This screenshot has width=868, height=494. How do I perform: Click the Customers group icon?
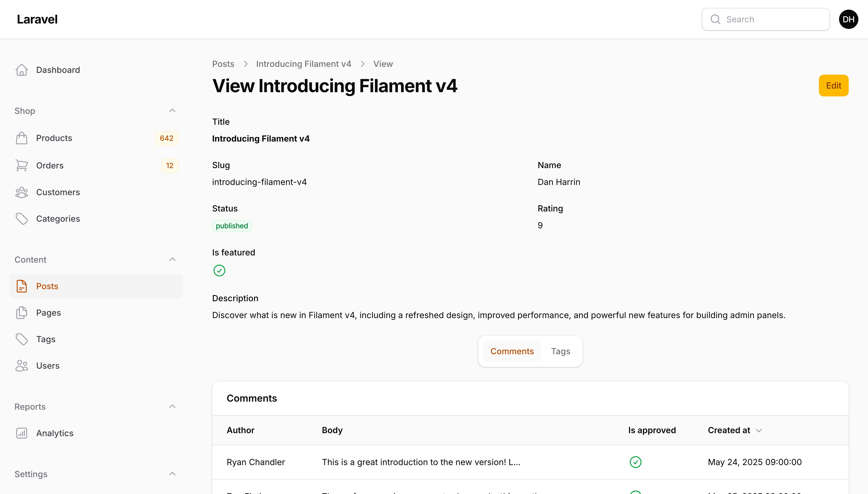21,192
